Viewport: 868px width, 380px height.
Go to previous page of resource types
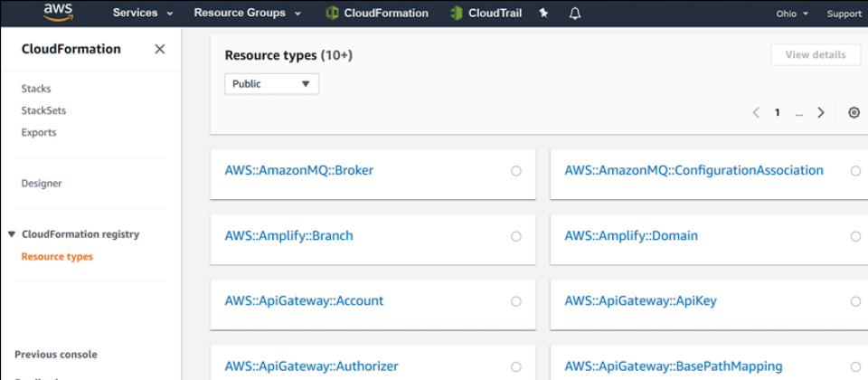coord(756,113)
